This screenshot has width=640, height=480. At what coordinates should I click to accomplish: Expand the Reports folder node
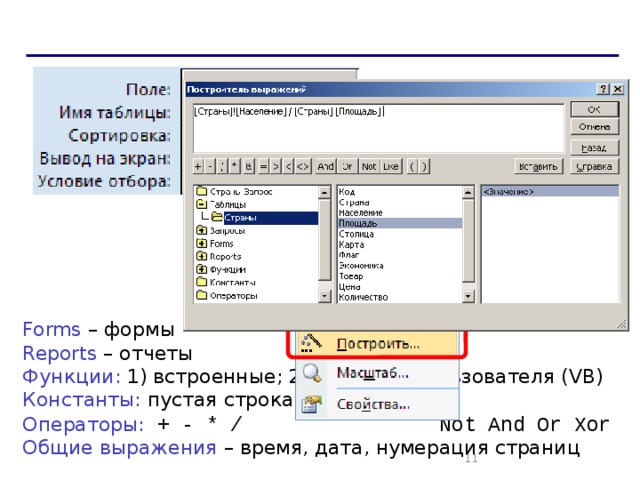(x=202, y=256)
